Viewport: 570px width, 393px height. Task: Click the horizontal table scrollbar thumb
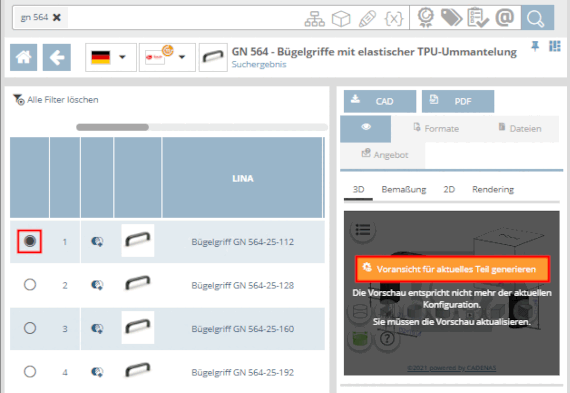tap(112, 127)
